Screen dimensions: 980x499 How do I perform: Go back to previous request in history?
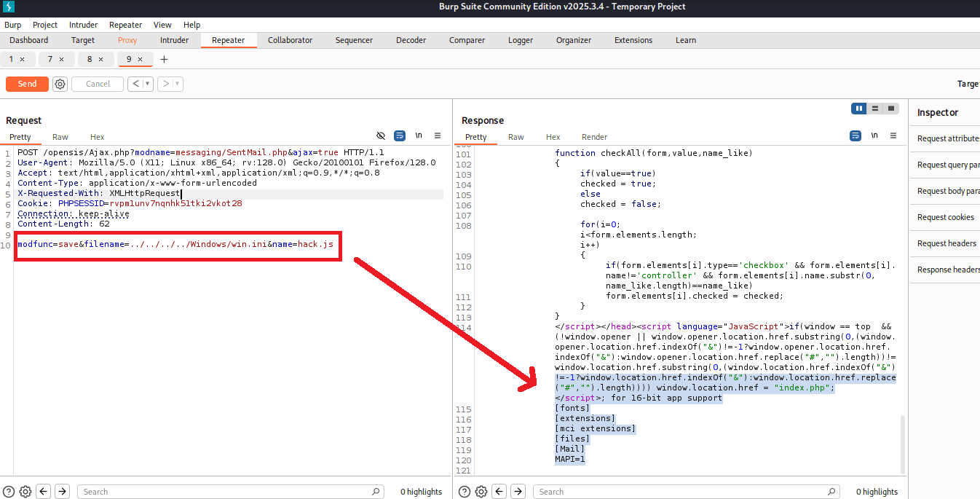pyautogui.click(x=135, y=84)
